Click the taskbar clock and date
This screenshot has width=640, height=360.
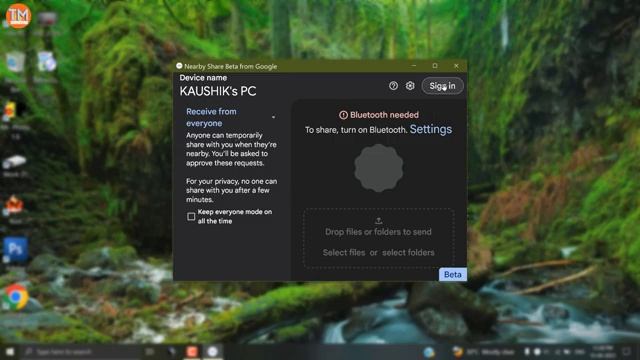[x=602, y=351]
